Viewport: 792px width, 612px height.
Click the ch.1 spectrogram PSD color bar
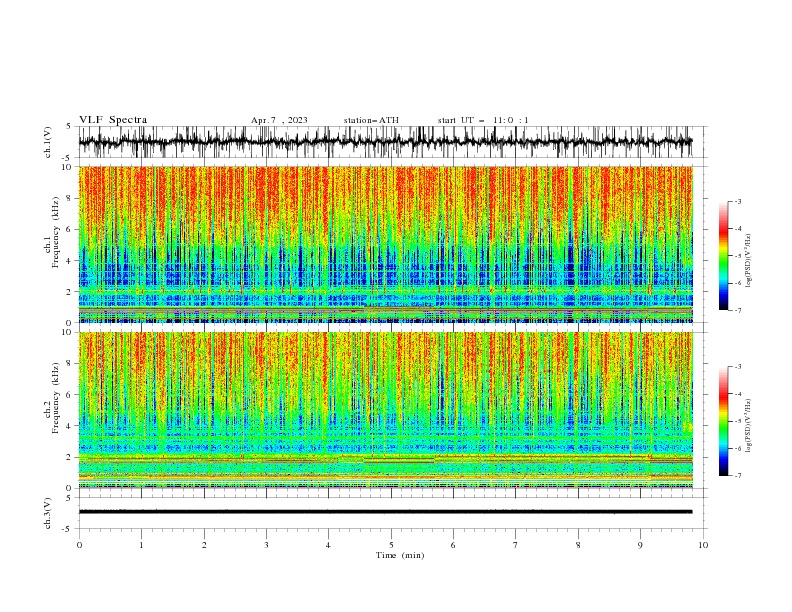[x=724, y=255]
